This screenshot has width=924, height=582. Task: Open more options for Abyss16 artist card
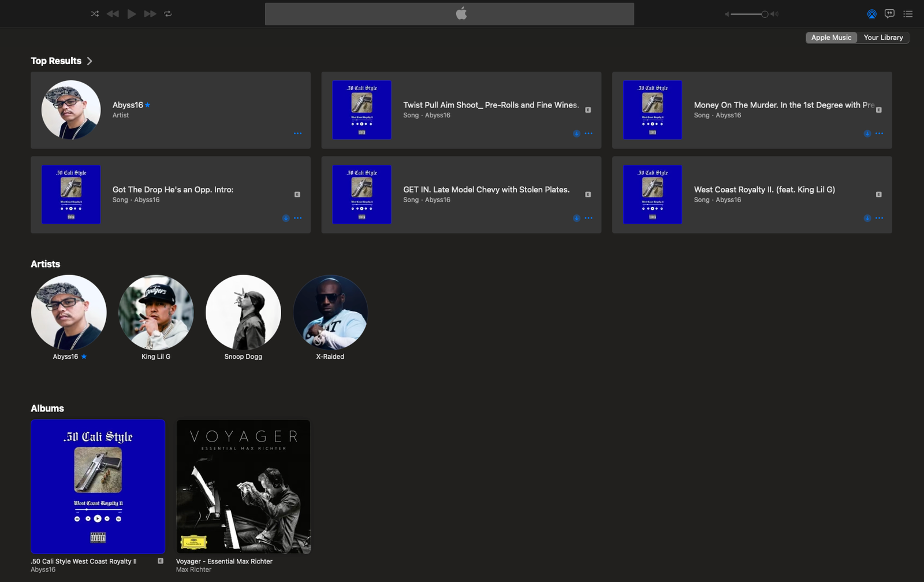(x=297, y=134)
